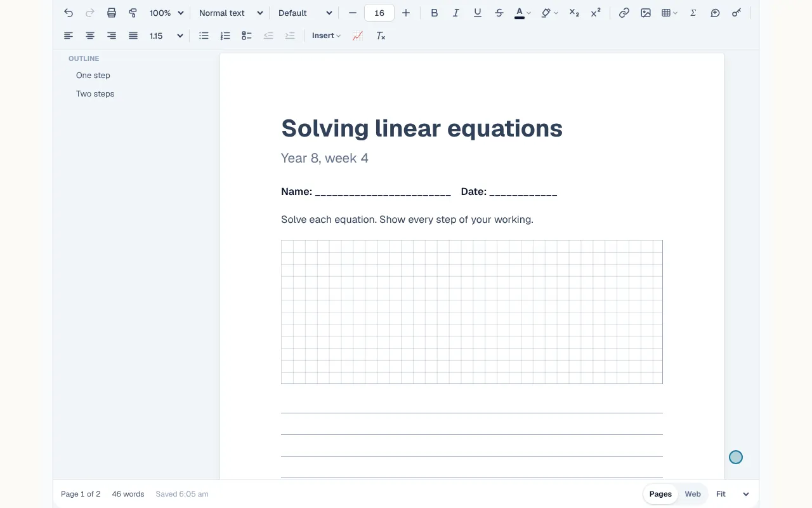Click the round teal floating button
812x508 pixels.
click(x=736, y=457)
